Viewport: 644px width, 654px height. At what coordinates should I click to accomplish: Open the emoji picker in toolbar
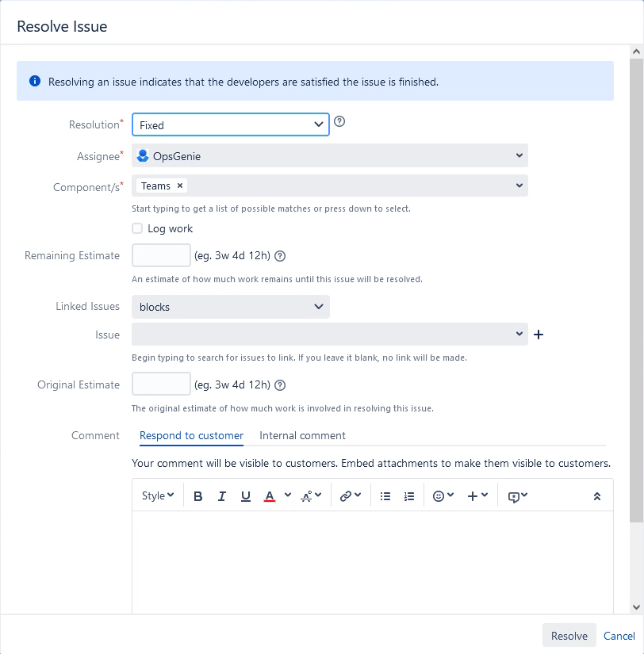(443, 496)
